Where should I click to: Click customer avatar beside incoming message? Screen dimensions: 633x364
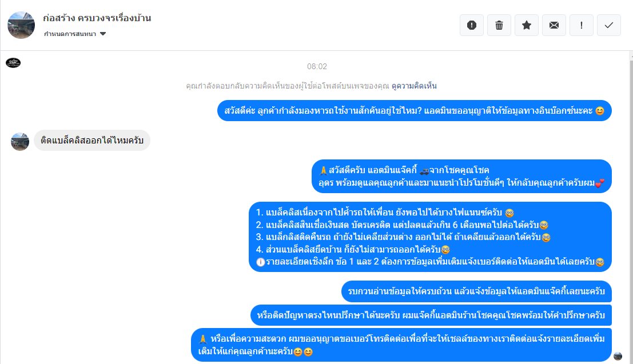tap(20, 142)
